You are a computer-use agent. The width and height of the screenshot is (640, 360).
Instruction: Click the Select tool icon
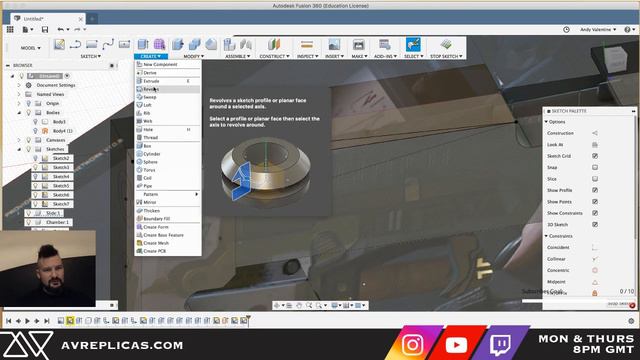click(413, 44)
